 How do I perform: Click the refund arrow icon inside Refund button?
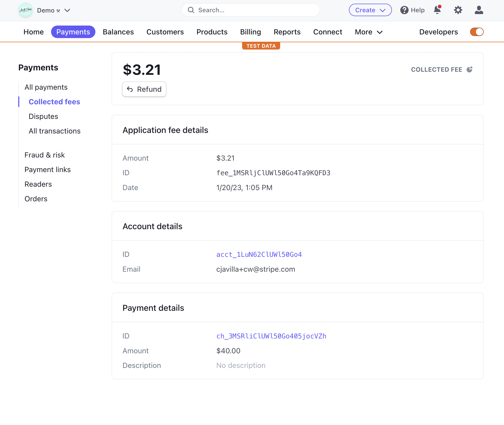click(131, 89)
